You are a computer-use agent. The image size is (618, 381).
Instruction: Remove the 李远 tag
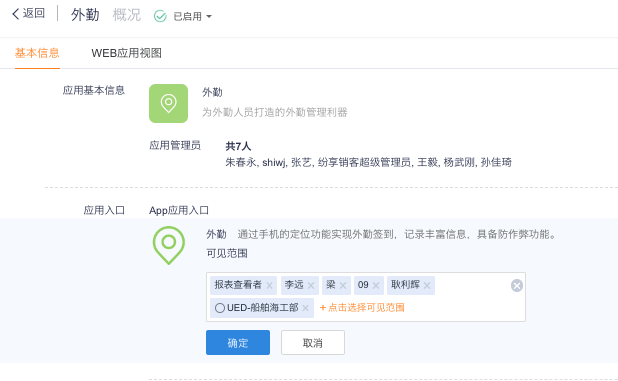tap(311, 285)
